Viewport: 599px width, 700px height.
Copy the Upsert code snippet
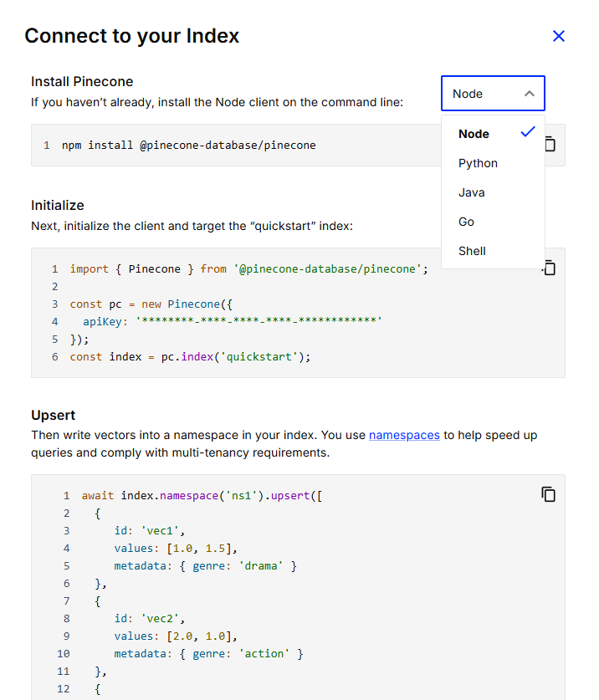pyautogui.click(x=549, y=494)
